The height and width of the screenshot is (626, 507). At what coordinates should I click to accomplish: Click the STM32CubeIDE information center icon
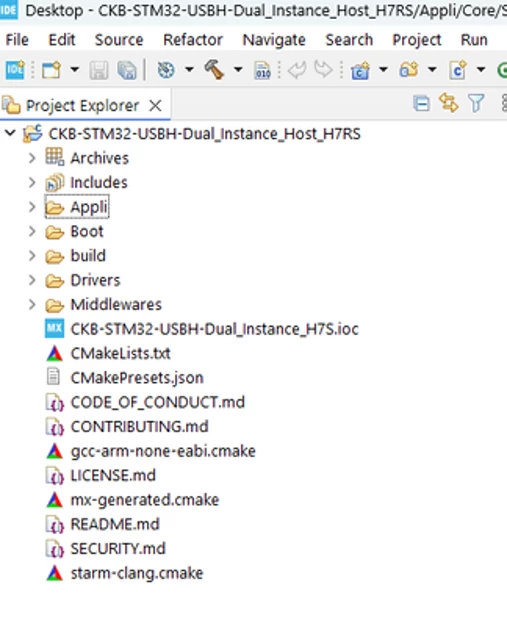click(15, 70)
